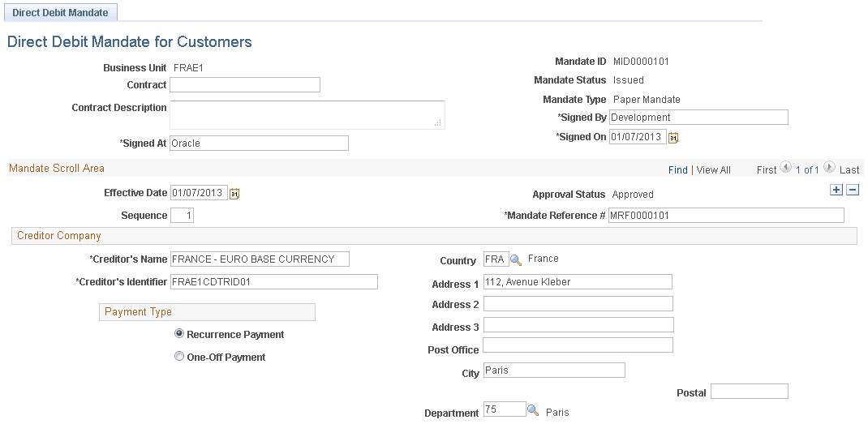
Task: Delete the mandate row with minus
Action: click(x=853, y=190)
